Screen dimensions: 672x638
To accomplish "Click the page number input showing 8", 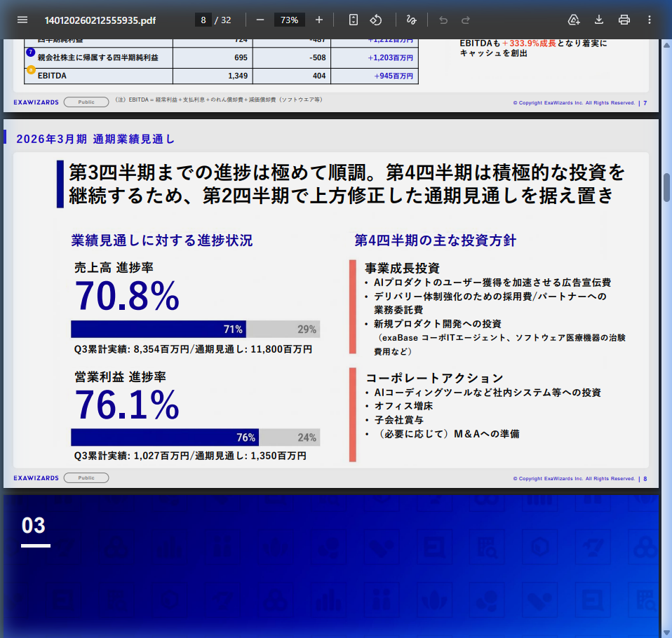I will click(203, 20).
